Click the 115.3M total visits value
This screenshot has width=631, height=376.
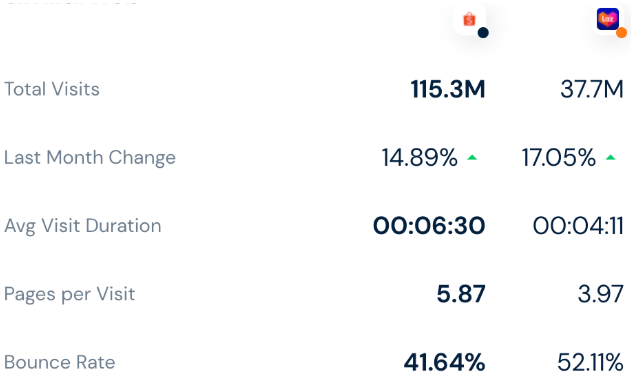tap(448, 89)
